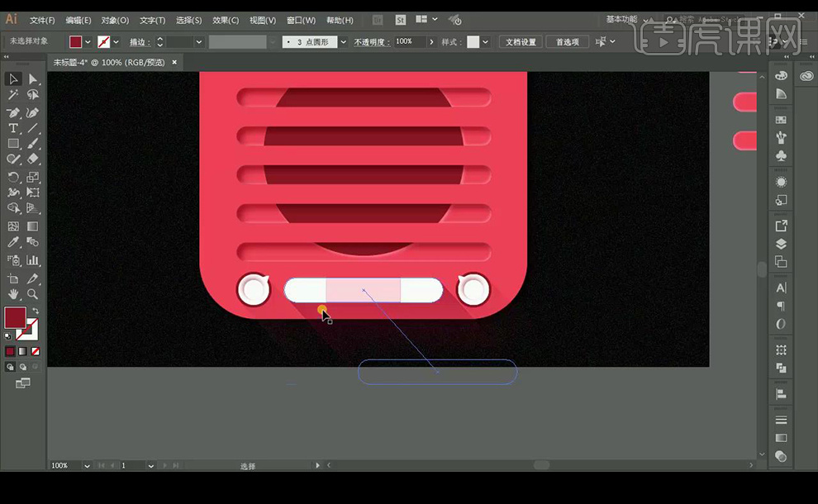818x504 pixels.
Task: Select the Scale tool
Action: pyautogui.click(x=33, y=178)
